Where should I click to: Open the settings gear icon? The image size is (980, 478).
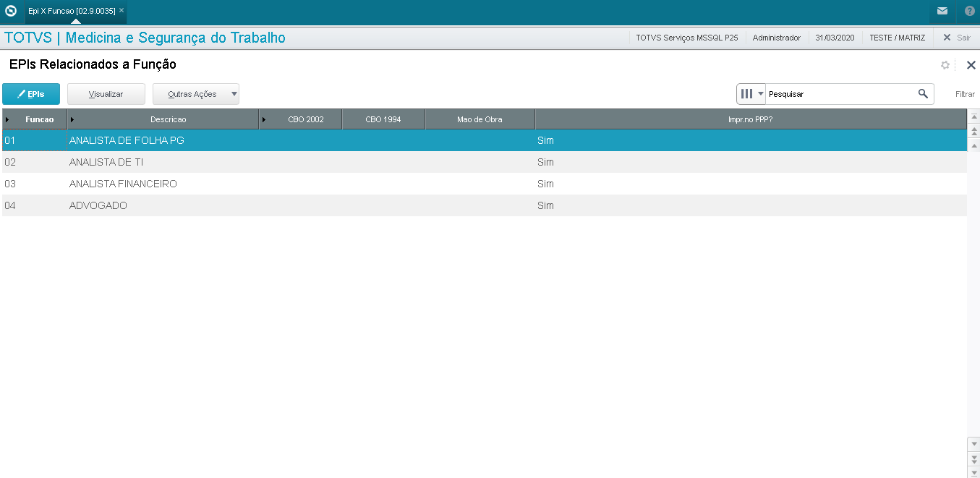945,65
